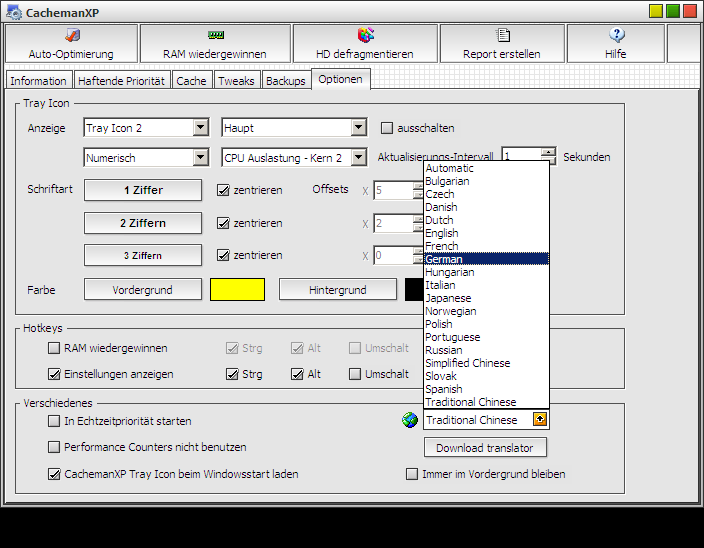The image size is (704, 548).
Task: Switch to the Backups tab
Action: 286,81
